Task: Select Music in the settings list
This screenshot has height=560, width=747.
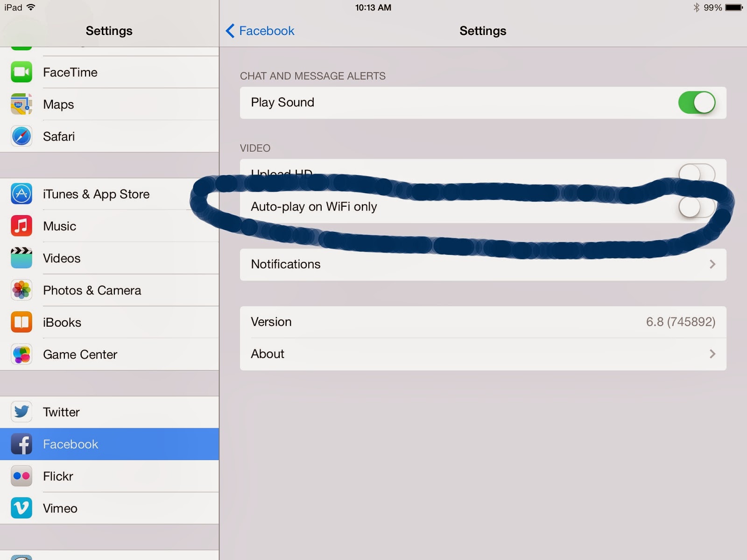Action: point(109,226)
